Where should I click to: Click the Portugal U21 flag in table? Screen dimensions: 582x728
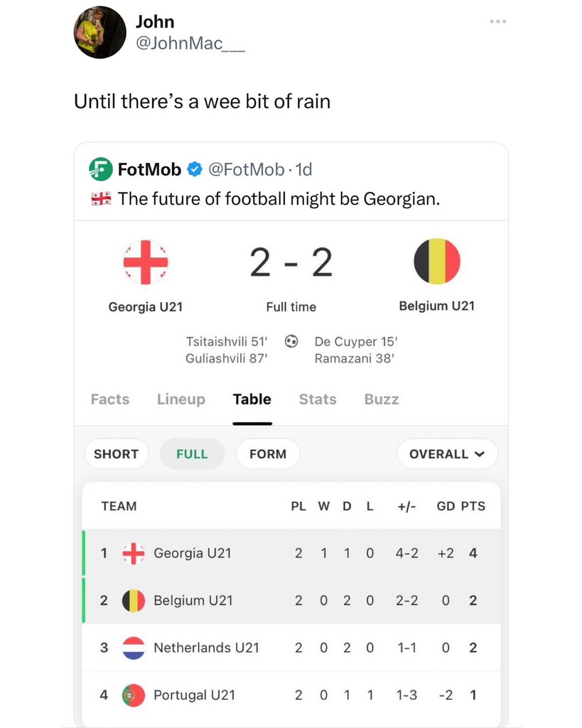tap(133, 695)
